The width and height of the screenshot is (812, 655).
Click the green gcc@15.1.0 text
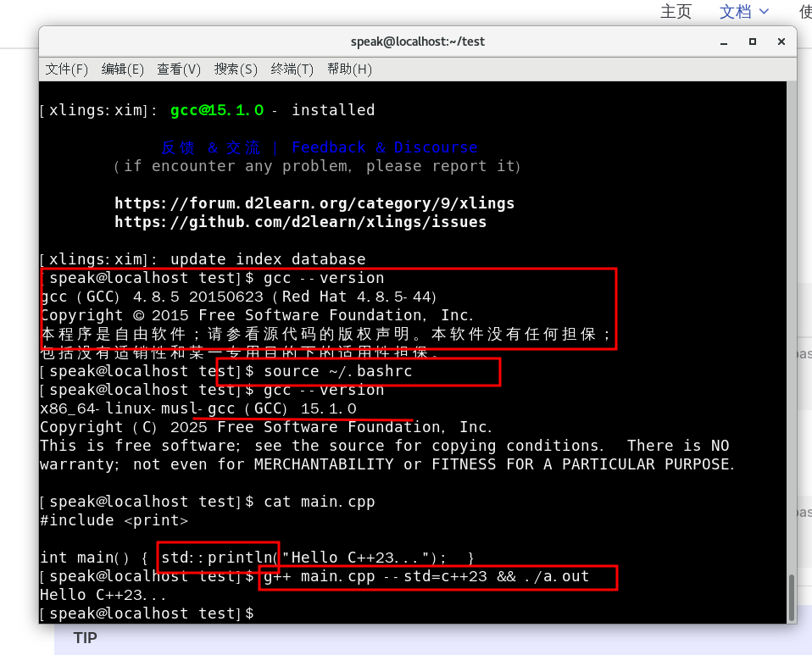point(217,110)
